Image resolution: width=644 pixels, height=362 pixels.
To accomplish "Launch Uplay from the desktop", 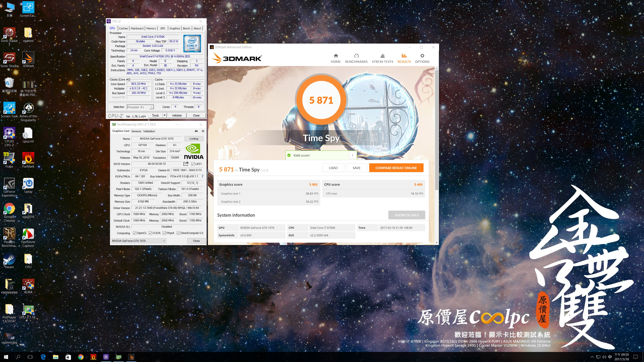I will point(28,186).
